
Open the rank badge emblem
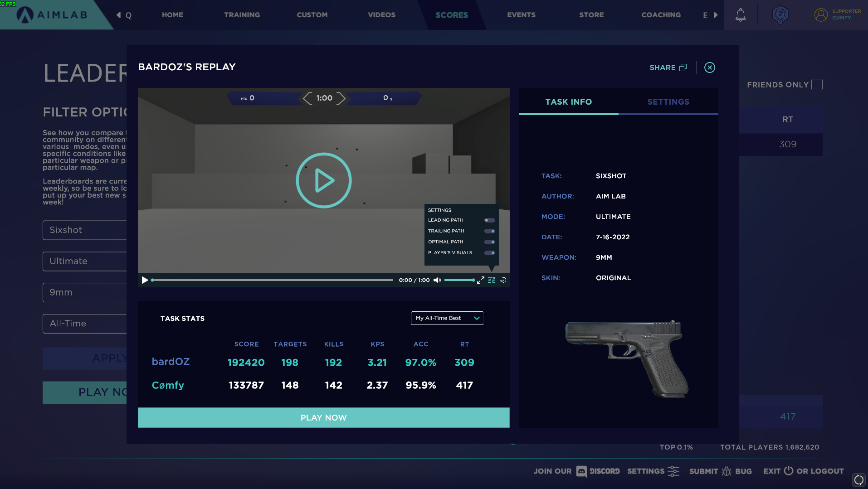click(780, 15)
